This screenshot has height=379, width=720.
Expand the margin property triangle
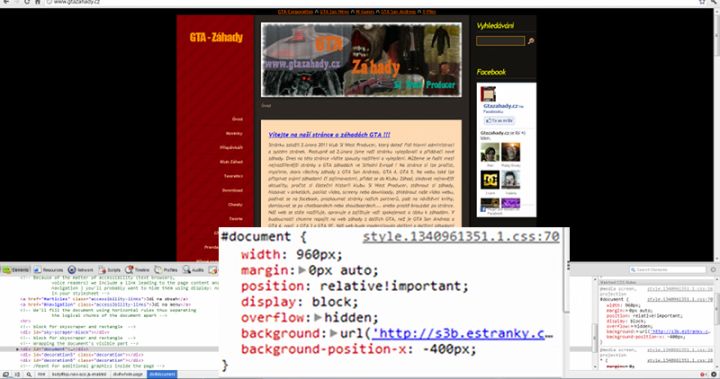point(302,270)
